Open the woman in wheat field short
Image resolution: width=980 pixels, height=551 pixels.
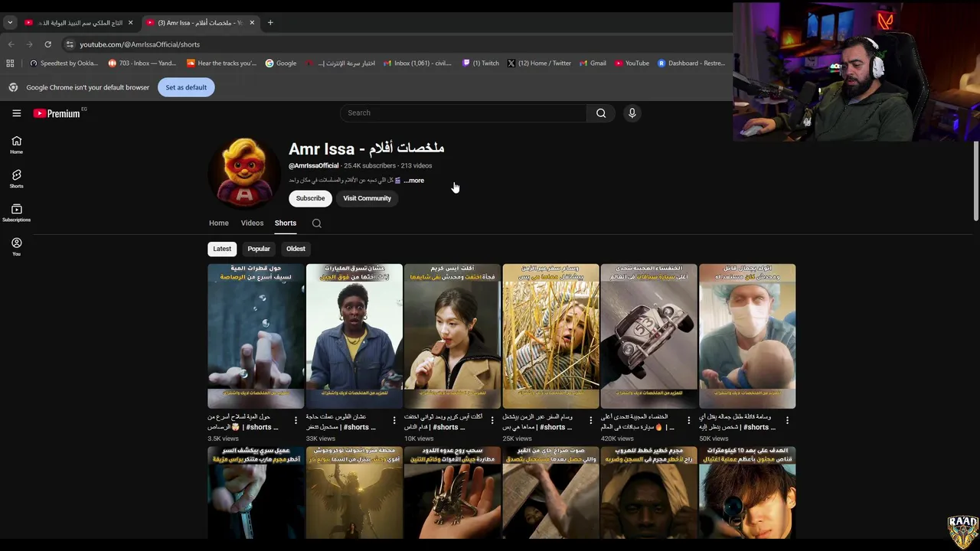click(550, 336)
